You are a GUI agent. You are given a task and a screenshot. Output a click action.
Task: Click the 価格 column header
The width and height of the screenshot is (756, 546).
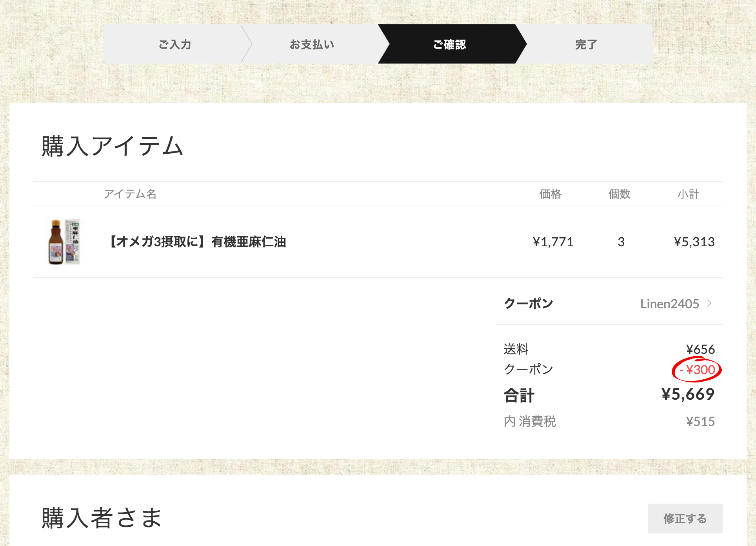[x=550, y=194]
